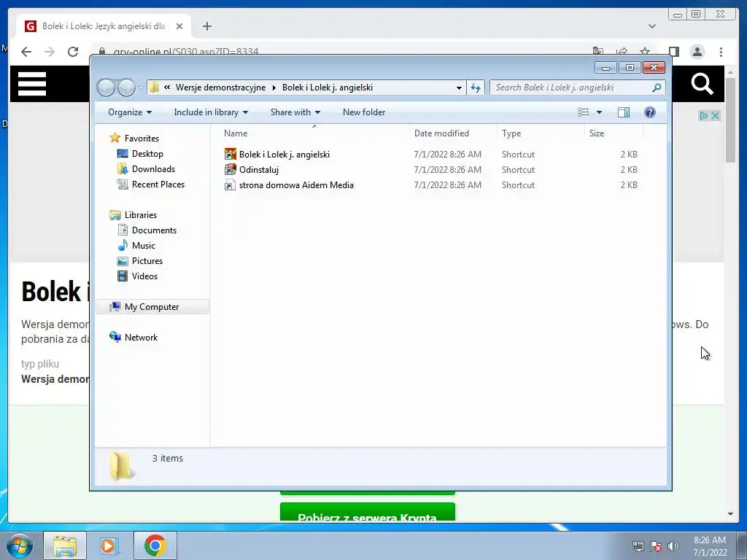
Task: Click the Change your view icon
Action: coord(584,112)
